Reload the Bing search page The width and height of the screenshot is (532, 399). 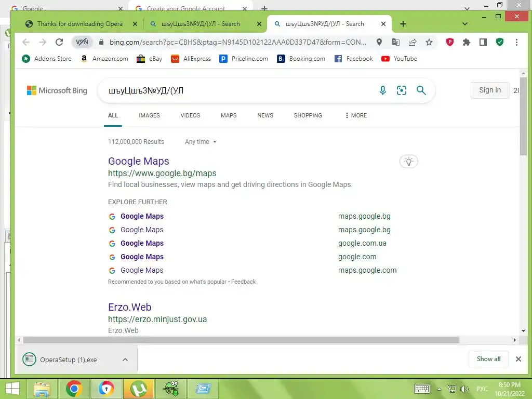tap(59, 42)
